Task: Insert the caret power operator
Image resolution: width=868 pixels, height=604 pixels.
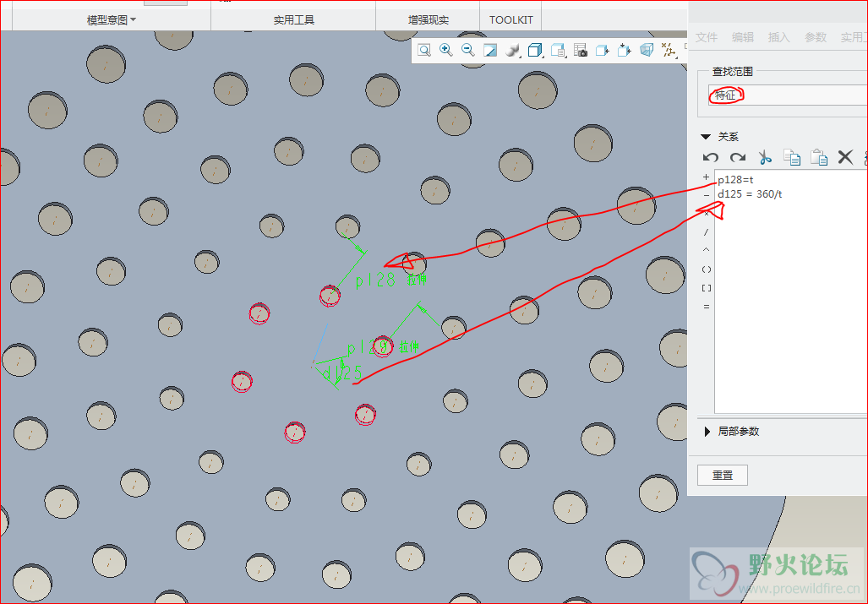Action: pyautogui.click(x=706, y=250)
